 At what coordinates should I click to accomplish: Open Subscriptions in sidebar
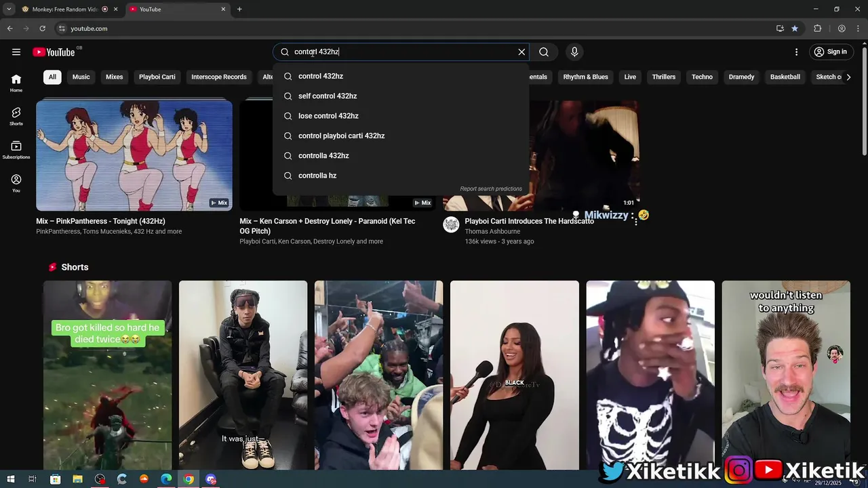(16, 150)
